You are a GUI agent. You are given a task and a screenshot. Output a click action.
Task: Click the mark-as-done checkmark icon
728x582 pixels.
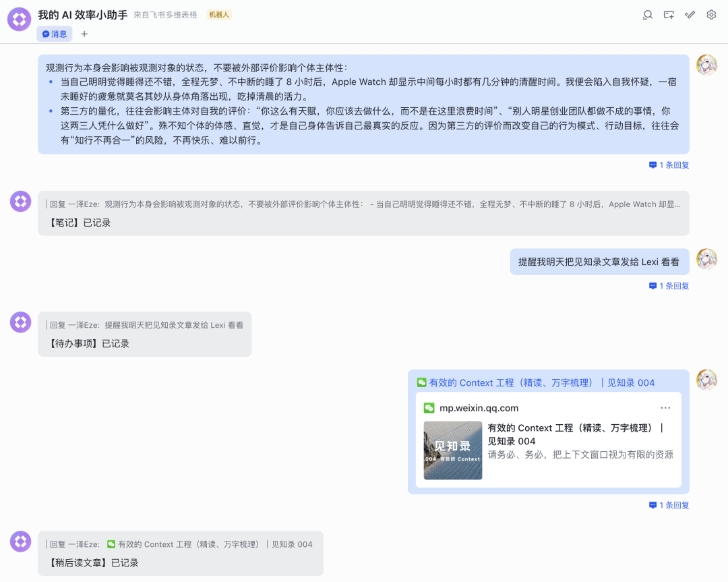click(690, 15)
